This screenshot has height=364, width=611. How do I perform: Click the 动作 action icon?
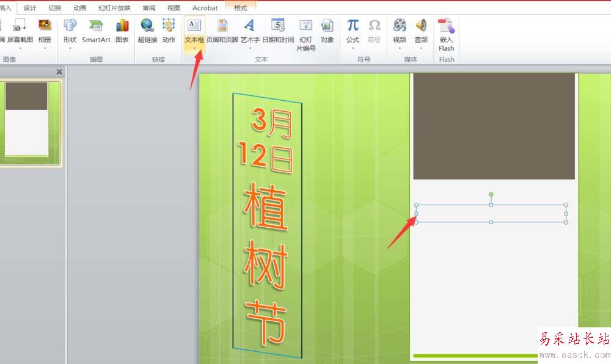pyautogui.click(x=169, y=26)
